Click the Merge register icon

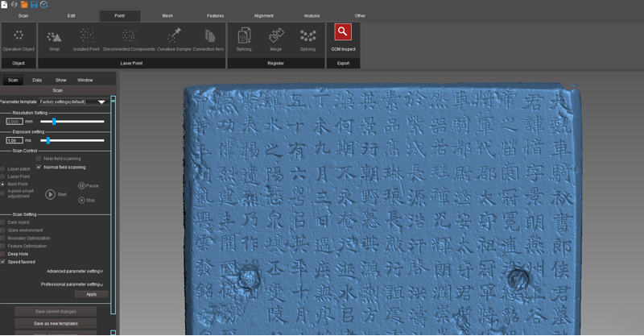pyautogui.click(x=275, y=36)
